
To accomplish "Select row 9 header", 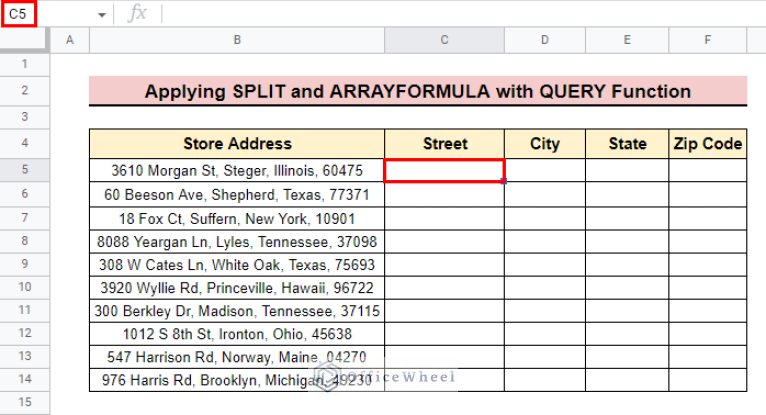I will tap(24, 264).
